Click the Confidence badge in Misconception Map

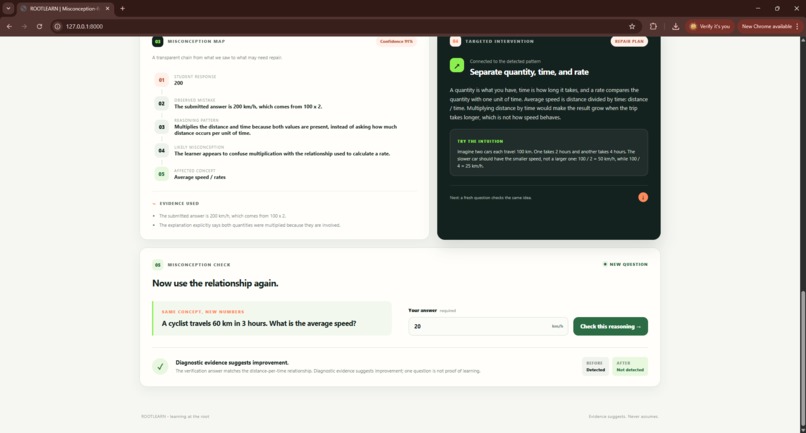tap(396, 41)
